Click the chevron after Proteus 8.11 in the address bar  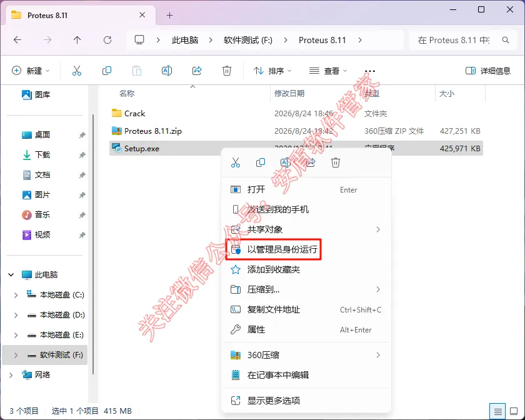360,40
